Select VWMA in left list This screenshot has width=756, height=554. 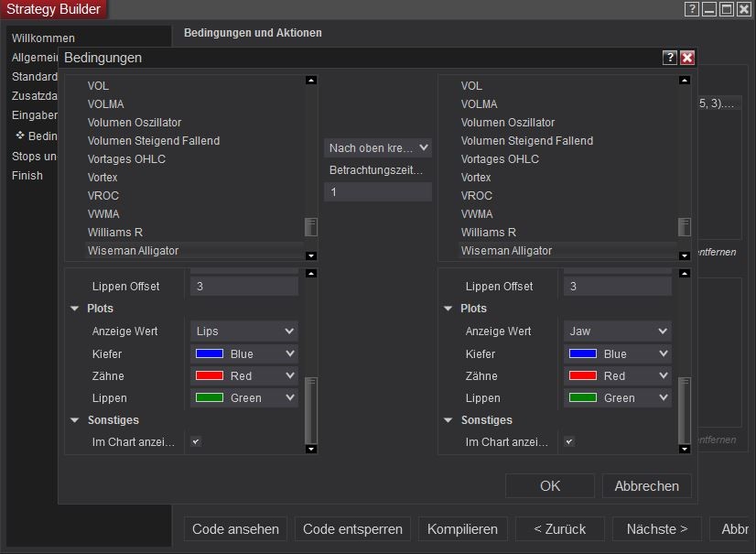pyautogui.click(x=103, y=214)
